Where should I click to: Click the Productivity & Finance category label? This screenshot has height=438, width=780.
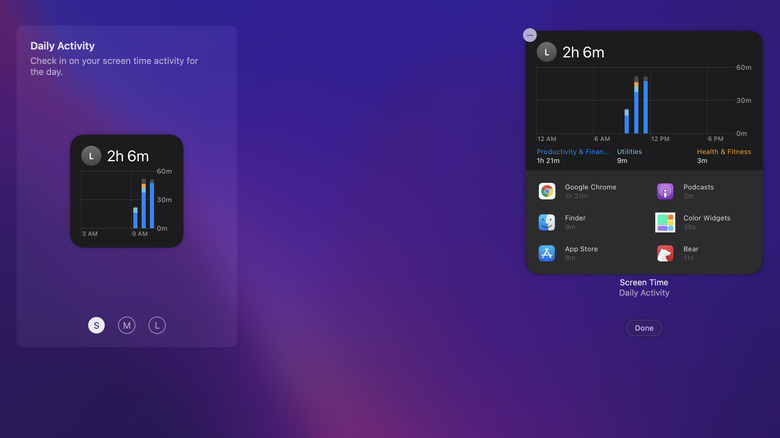pos(572,152)
